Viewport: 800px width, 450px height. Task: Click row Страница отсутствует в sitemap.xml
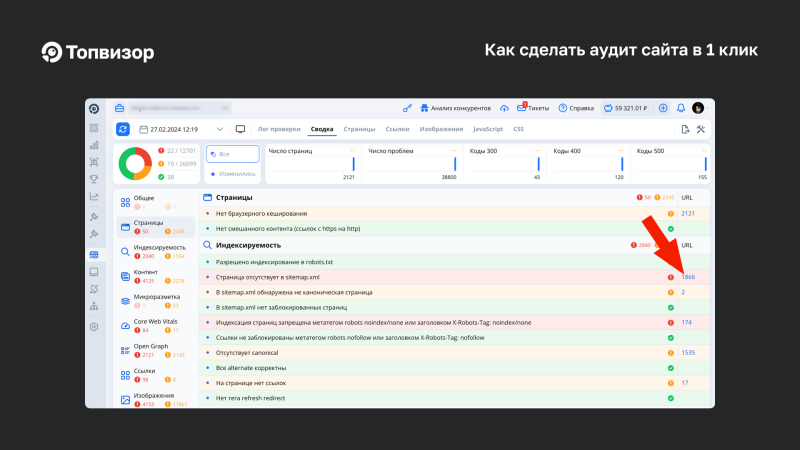coord(455,277)
